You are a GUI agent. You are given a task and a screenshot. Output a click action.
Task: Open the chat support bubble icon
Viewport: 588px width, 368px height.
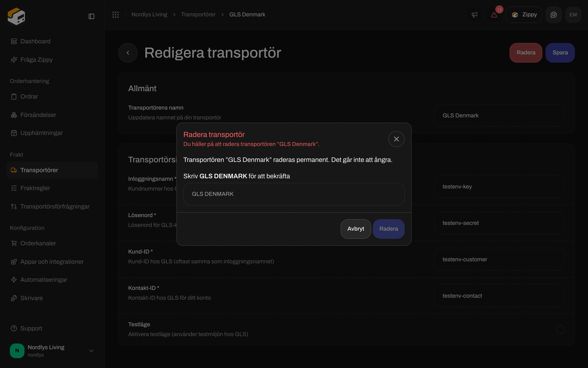pos(553,15)
